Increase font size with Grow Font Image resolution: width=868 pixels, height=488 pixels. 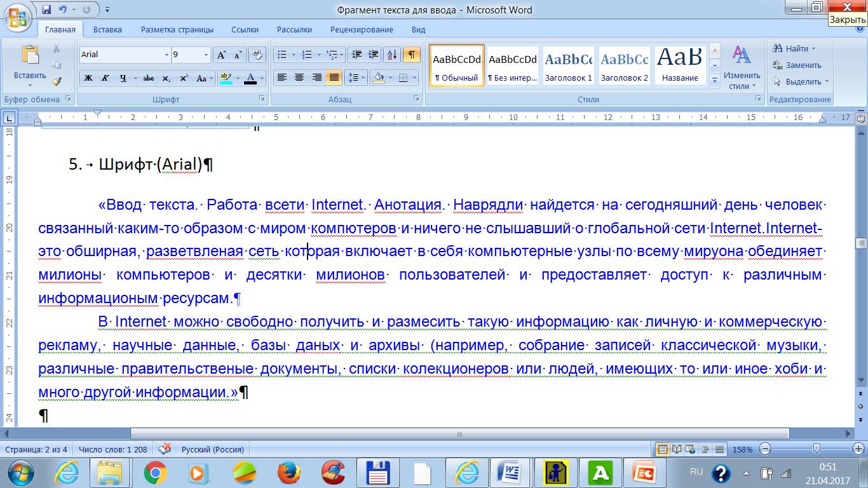pos(221,55)
